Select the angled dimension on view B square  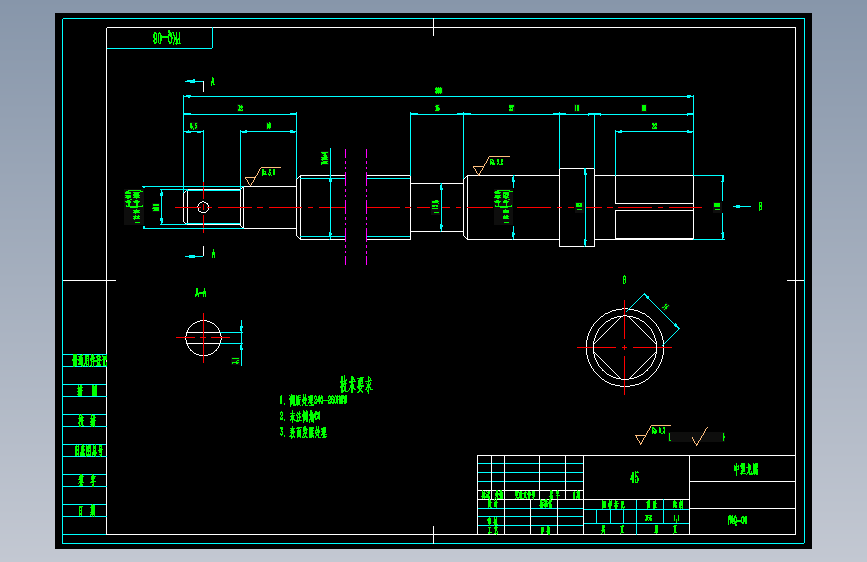665,306
